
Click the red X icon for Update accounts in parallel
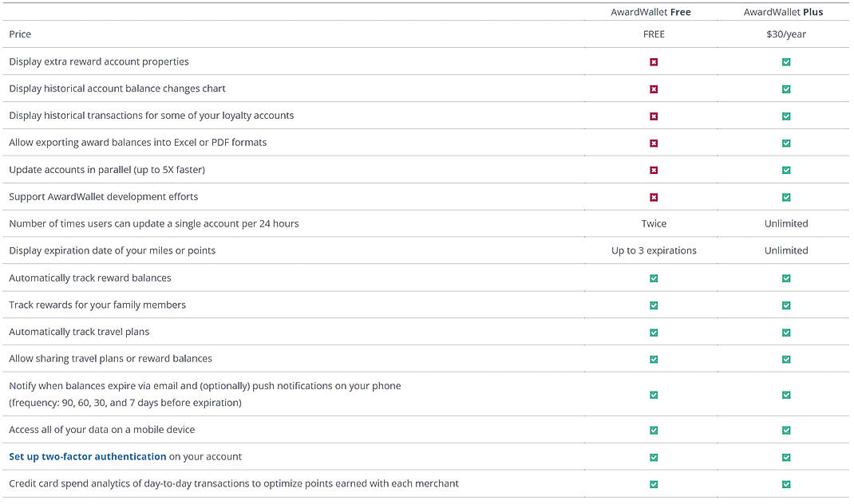(x=654, y=170)
